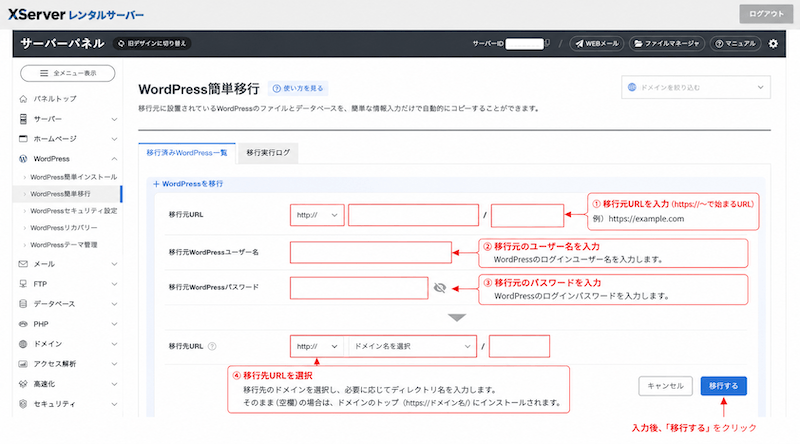
Task: Open the 移行先URL protocol http:// dropdown
Action: coord(317,347)
